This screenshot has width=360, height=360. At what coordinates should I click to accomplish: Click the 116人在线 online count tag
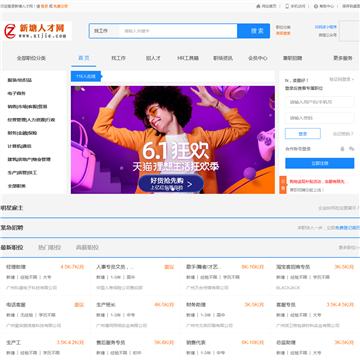click(x=86, y=76)
